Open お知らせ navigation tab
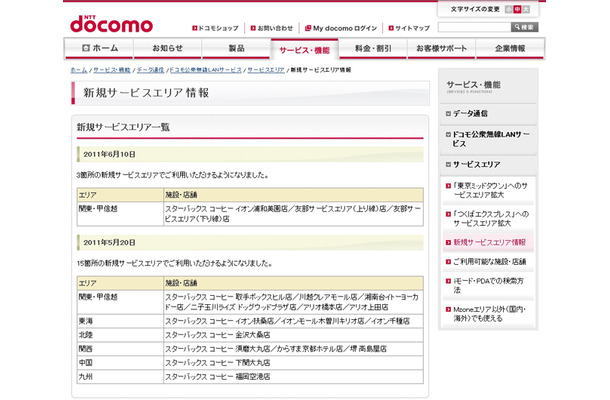 tap(168, 49)
